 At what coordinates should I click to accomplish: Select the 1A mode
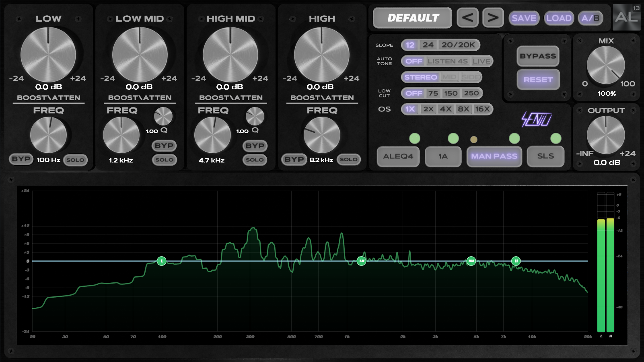click(x=443, y=156)
